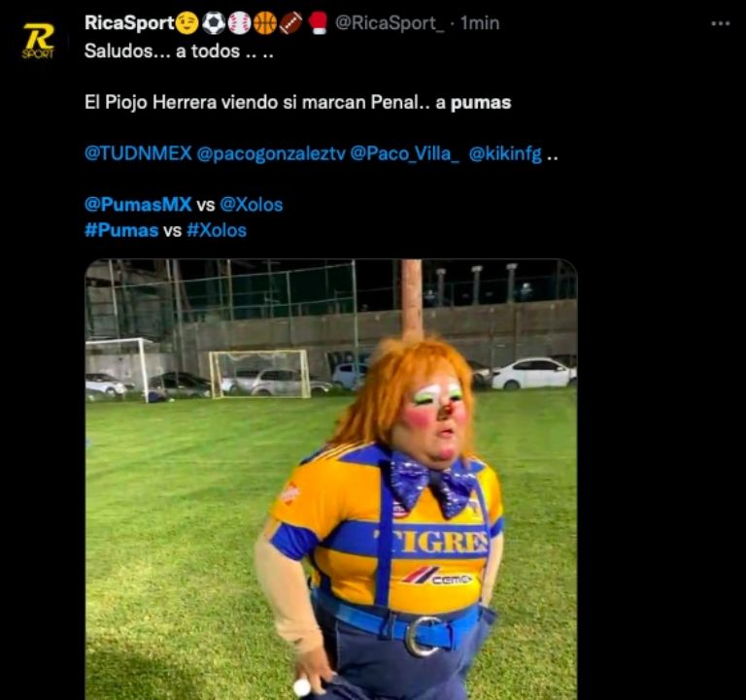Open the @Xolos mention
The width and height of the screenshot is (746, 700).
pos(252,205)
